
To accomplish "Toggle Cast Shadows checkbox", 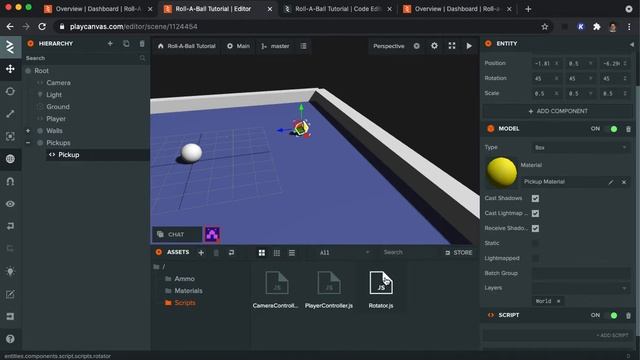I will click(535, 198).
